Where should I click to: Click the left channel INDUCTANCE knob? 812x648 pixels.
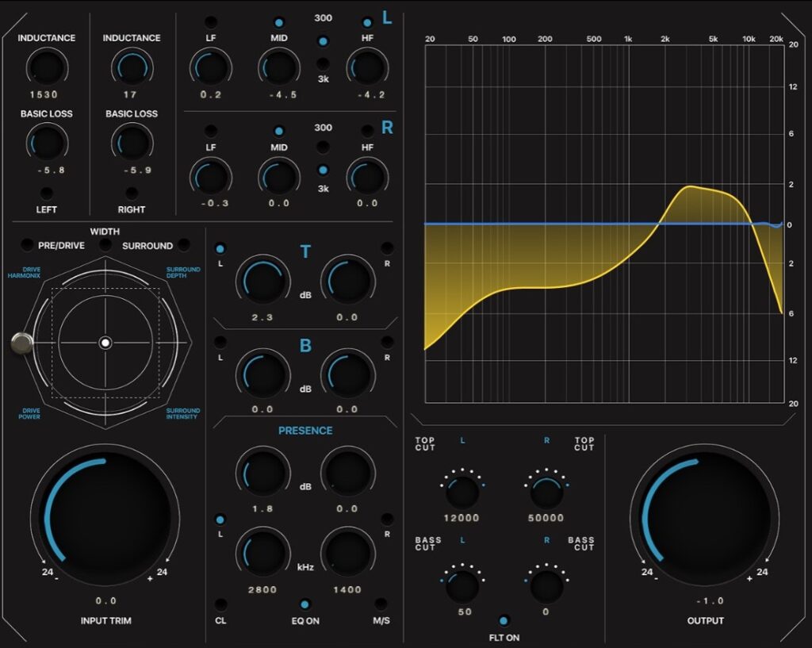(46, 67)
